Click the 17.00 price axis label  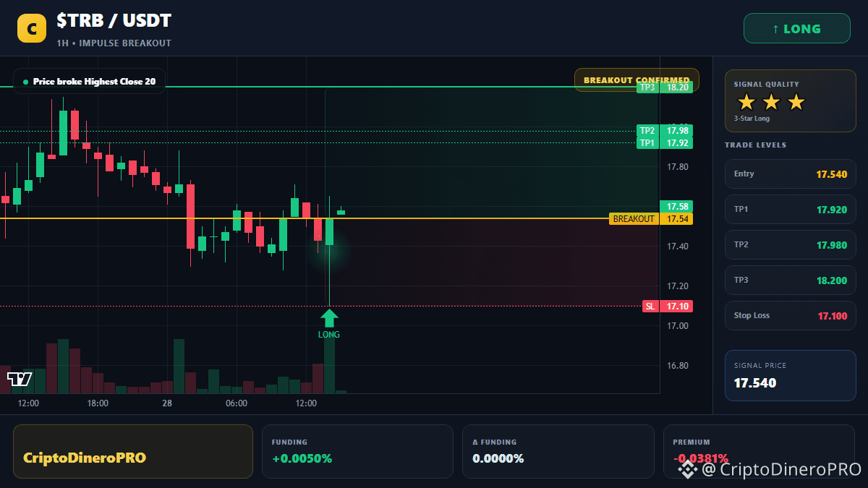pyautogui.click(x=678, y=326)
